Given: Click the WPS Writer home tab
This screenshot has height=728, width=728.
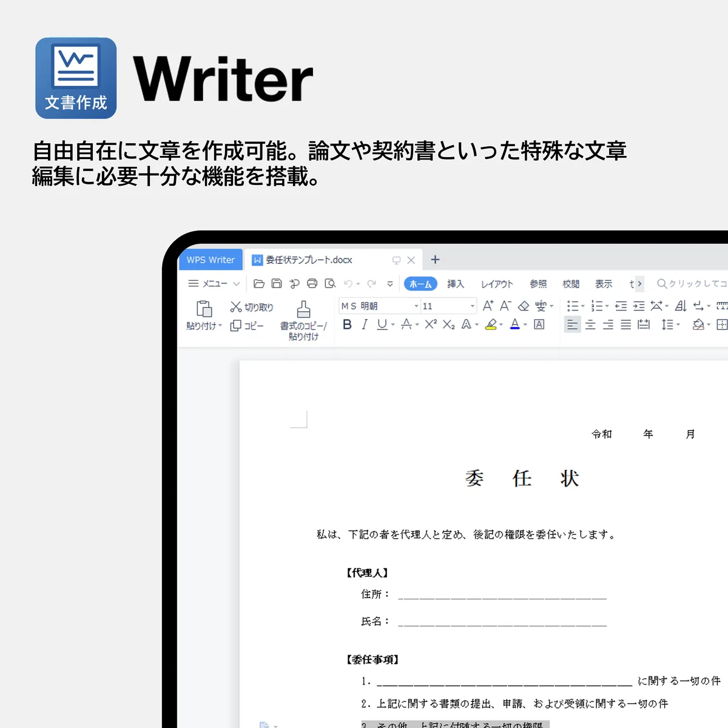Looking at the screenshot, I should (x=211, y=260).
